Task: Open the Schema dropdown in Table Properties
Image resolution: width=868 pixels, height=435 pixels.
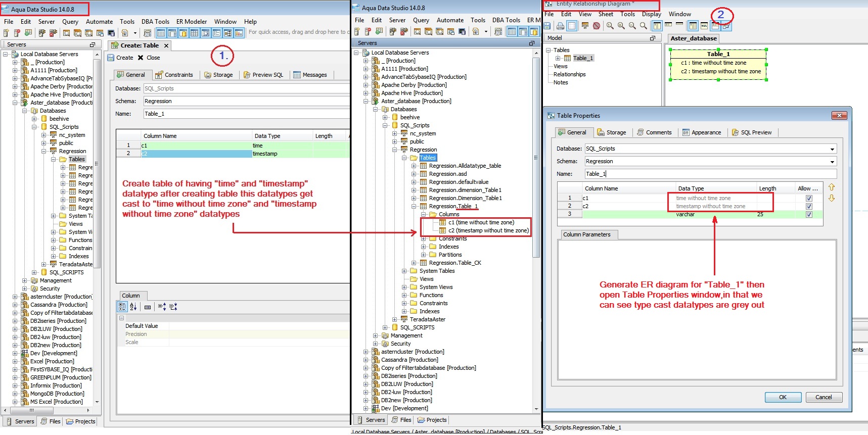Action: pyautogui.click(x=832, y=162)
